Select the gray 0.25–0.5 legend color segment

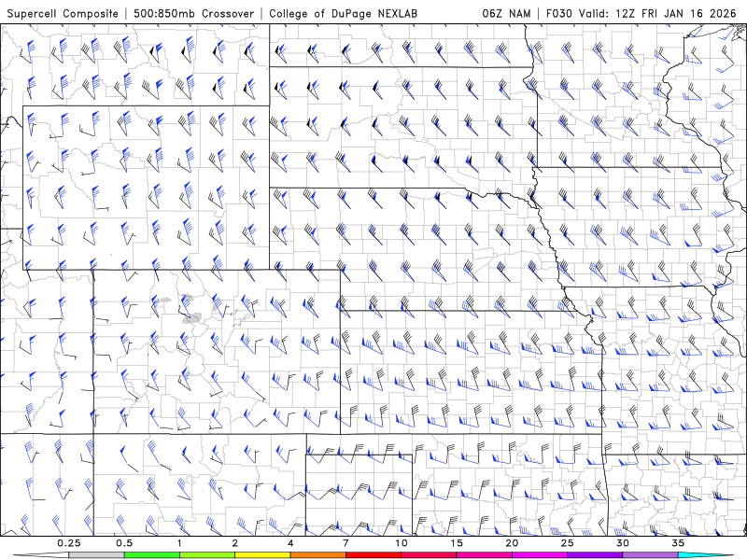(96, 555)
